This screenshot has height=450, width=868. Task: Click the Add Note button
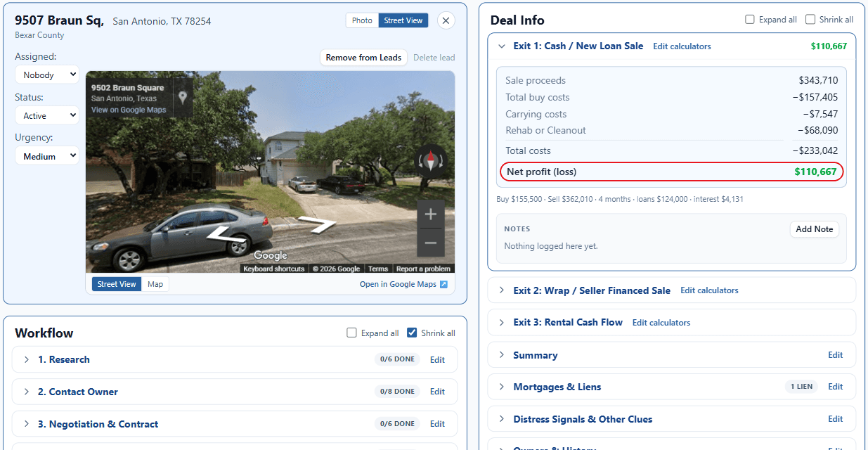pyautogui.click(x=814, y=229)
